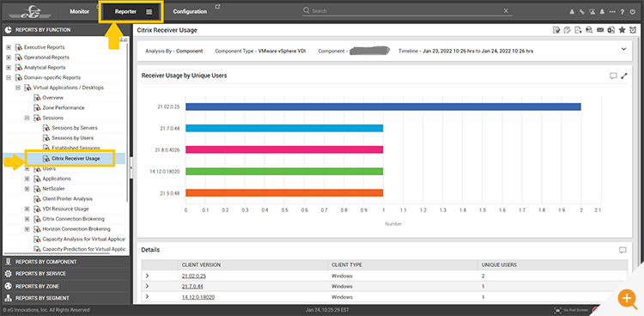
Task: Click the email report envelope icon
Action: tap(600, 29)
